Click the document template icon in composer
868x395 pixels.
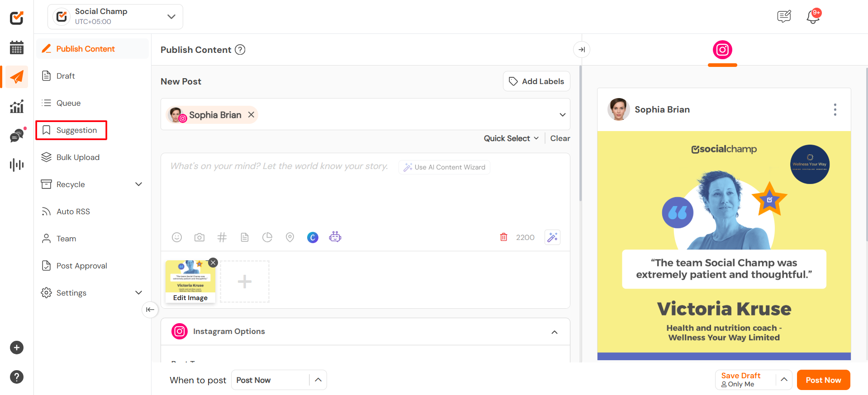(x=245, y=237)
